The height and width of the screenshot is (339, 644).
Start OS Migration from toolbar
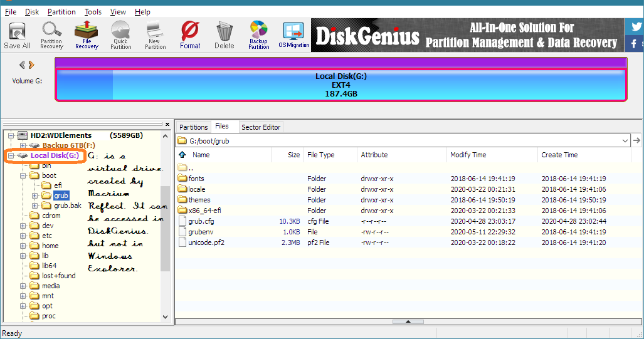pyautogui.click(x=293, y=35)
